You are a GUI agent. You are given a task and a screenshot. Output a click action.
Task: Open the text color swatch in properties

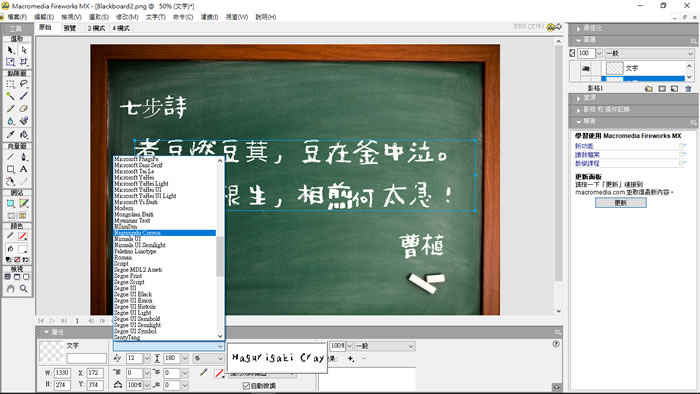pyautogui.click(x=218, y=373)
